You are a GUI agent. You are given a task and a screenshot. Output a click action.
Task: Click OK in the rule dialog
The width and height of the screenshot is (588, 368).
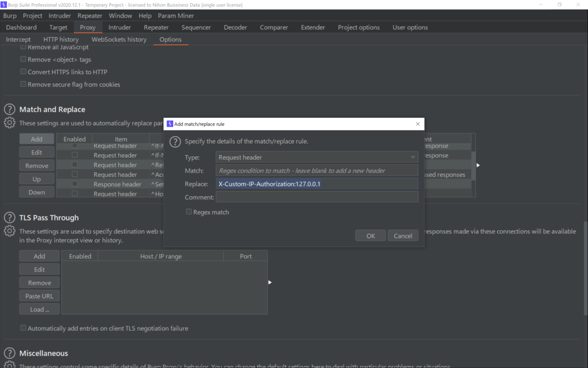coord(370,236)
